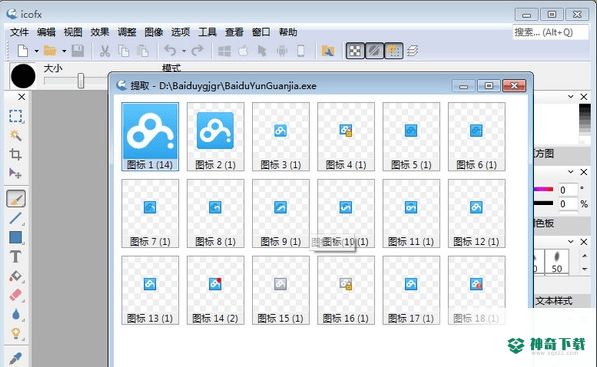Viewport: 597px width, 367px height.
Task: Collapse the brush panel chevron by 50
Action: pyautogui.click(x=571, y=242)
